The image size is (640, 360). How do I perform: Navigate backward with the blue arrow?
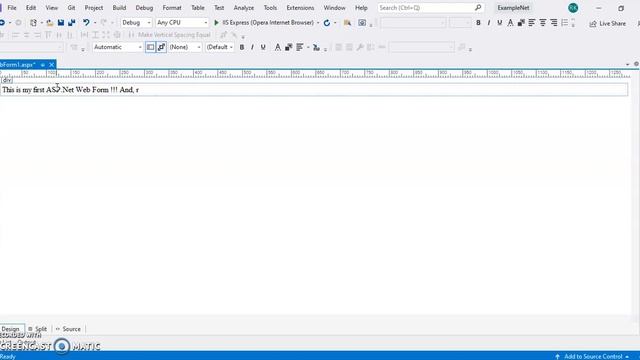pyautogui.click(x=2, y=23)
